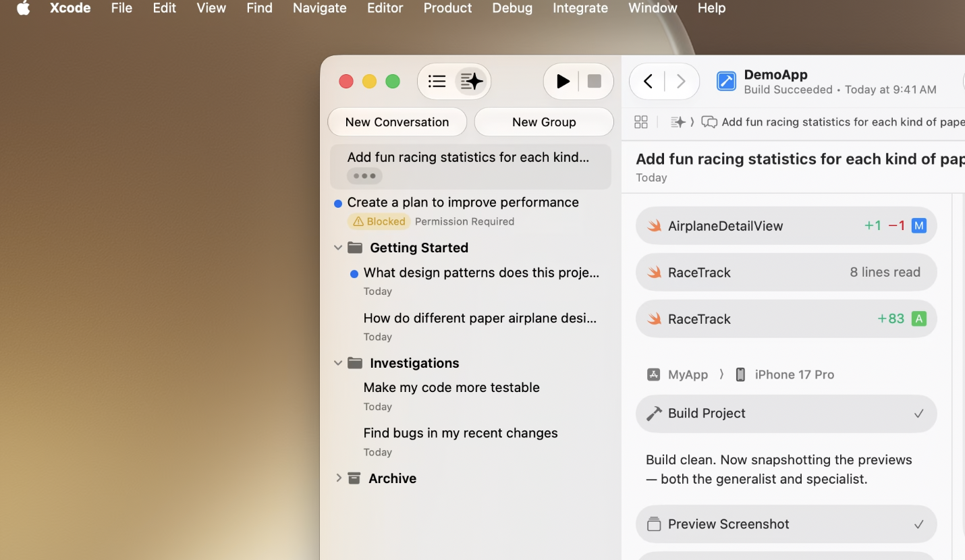965x560 pixels.
Task: Click the Swift icon beside AirplaneDetailView
Action: tap(654, 226)
